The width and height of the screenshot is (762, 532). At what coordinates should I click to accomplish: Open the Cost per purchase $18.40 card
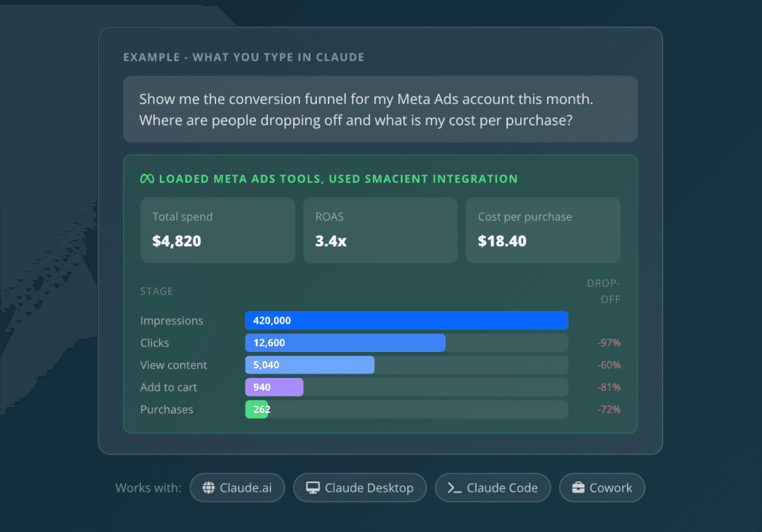[543, 231]
